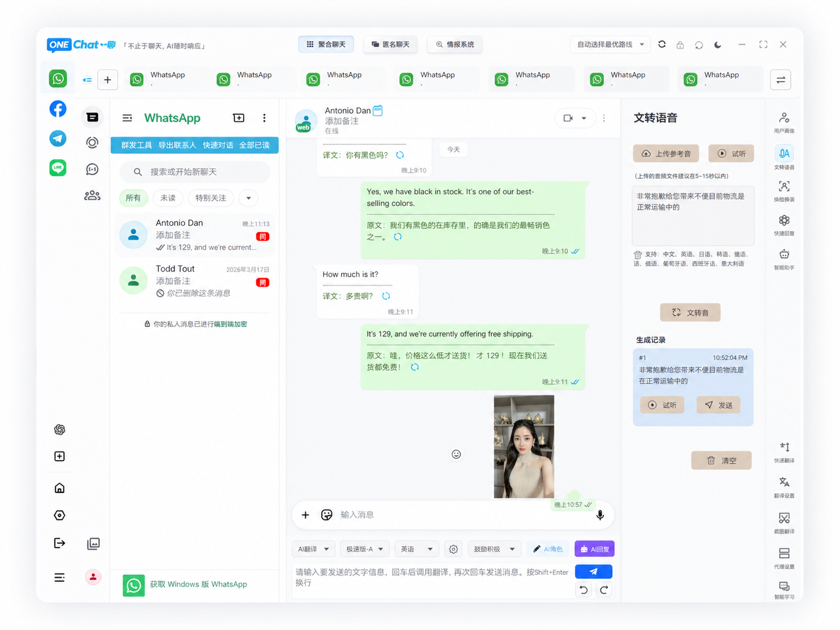The height and width of the screenshot is (630, 840).
Task: Open the Telegram platform icon
Action: (58, 138)
